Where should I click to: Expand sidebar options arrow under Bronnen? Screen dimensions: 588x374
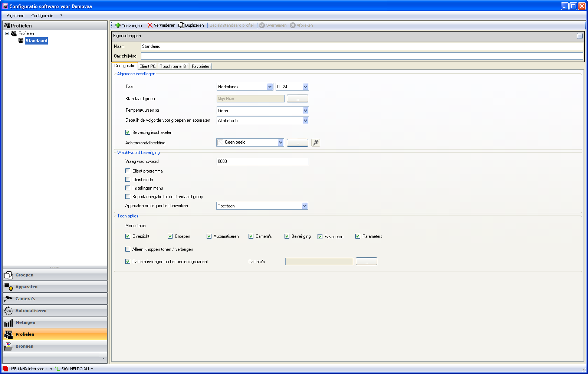[x=103, y=358]
